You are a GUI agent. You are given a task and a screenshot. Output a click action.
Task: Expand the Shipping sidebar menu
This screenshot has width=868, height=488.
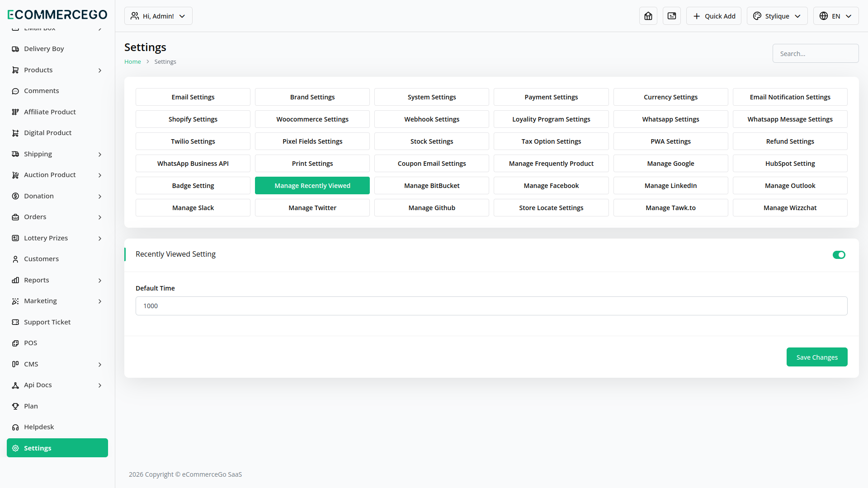pyautogui.click(x=57, y=154)
